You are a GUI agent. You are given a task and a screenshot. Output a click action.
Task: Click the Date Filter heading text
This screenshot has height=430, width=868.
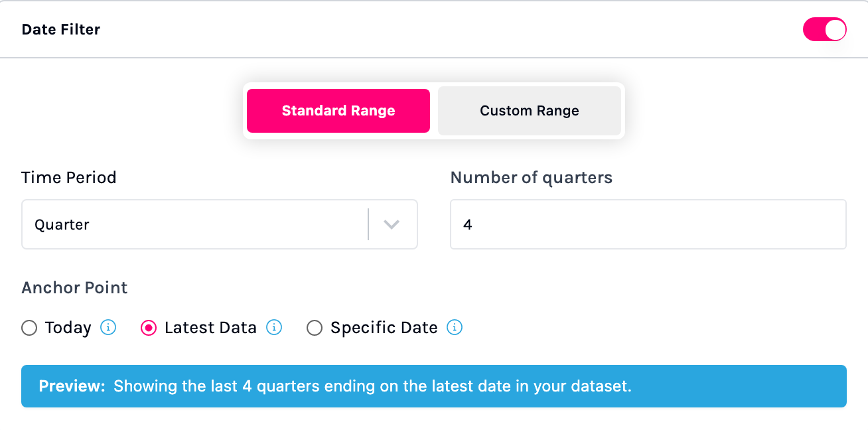pyautogui.click(x=61, y=29)
